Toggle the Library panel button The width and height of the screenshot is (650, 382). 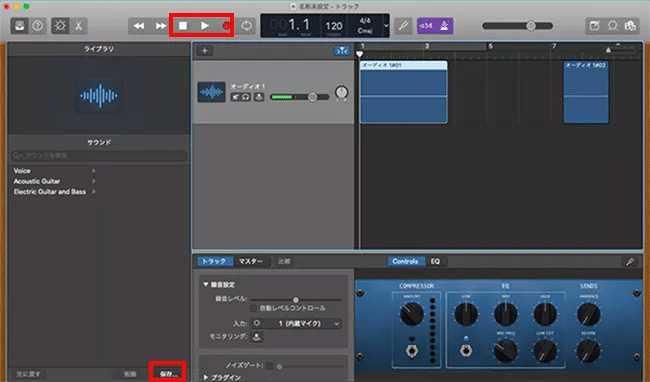(19, 26)
